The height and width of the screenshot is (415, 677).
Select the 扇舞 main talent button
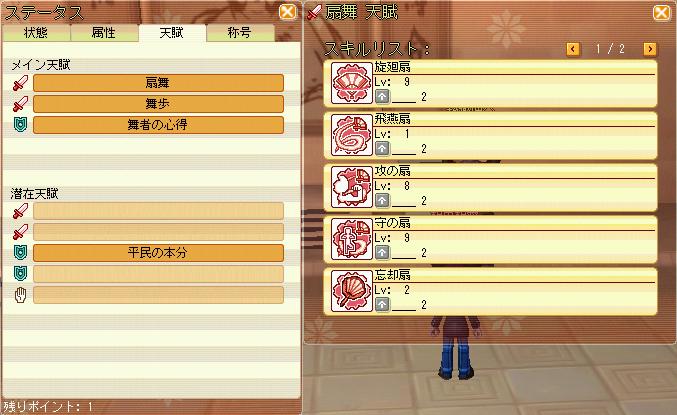(x=158, y=83)
